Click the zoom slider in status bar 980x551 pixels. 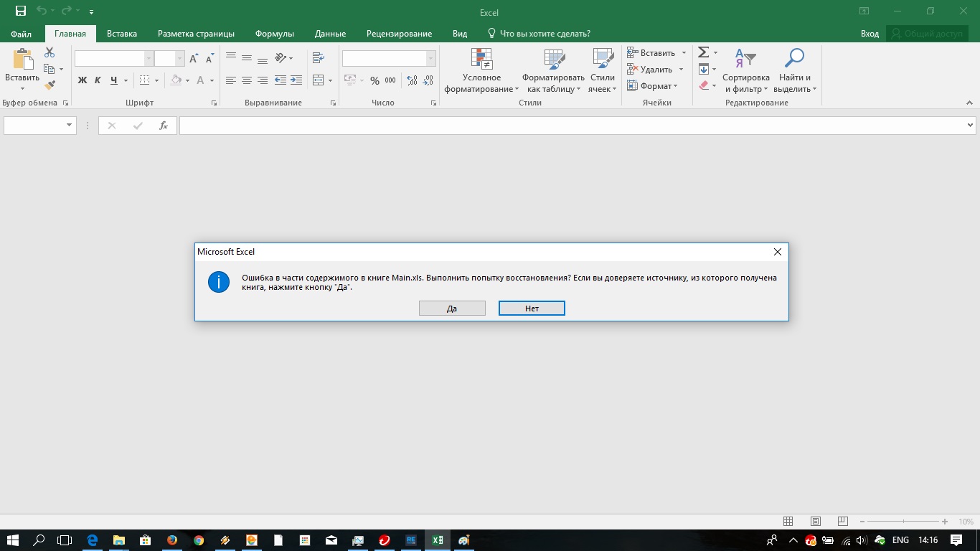coord(904,522)
